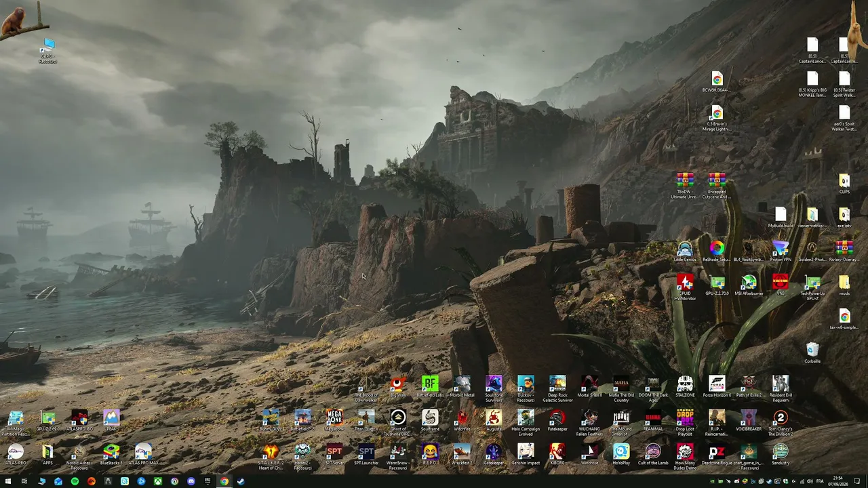Open the Proton VPN shortcut
Viewport: 868px width, 488px height.
click(781, 251)
